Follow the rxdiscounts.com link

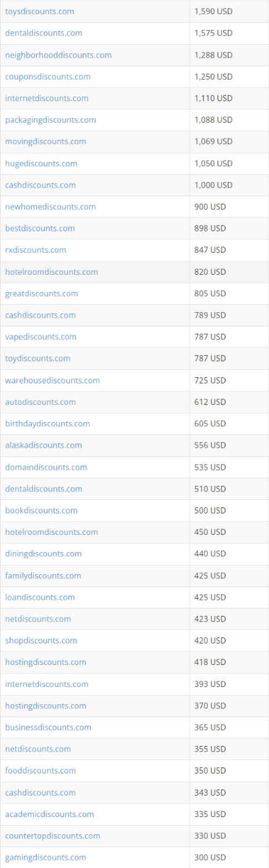tap(36, 250)
